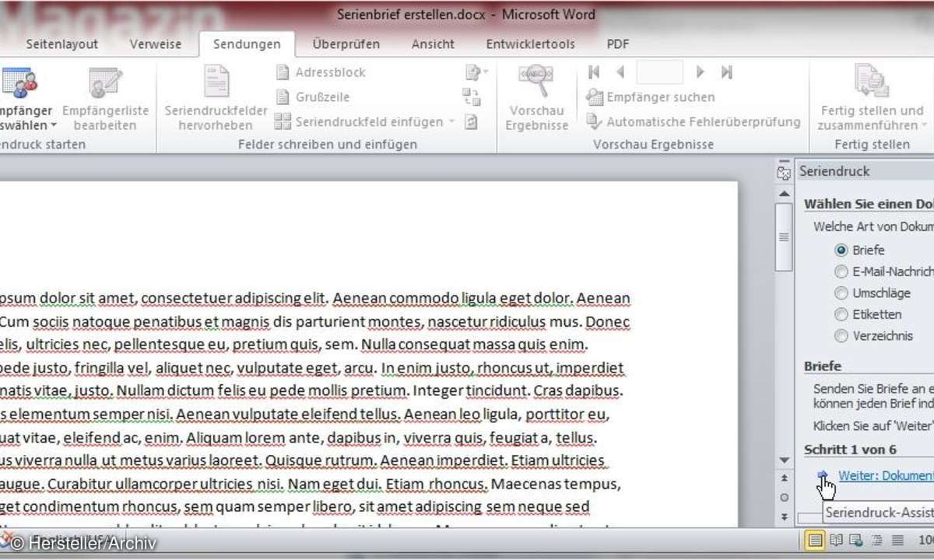Switch to Print Layout view icon

(815, 541)
